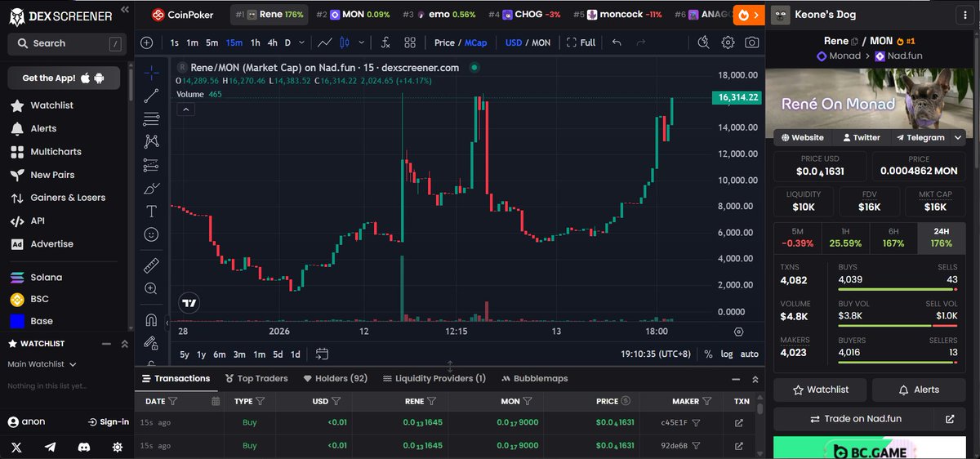This screenshot has height=459, width=980.
Task: Expand the time interval dropdown arrow
Action: coord(302,42)
